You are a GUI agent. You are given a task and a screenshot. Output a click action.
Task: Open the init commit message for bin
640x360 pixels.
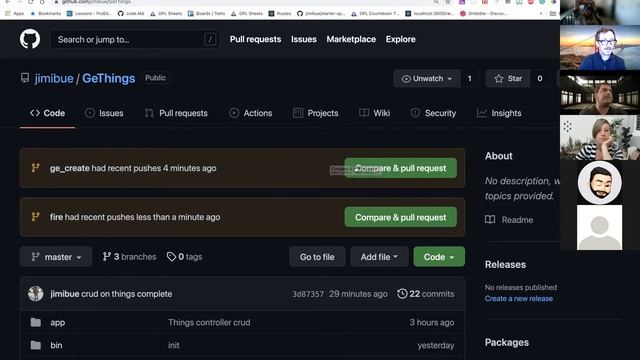tap(173, 345)
